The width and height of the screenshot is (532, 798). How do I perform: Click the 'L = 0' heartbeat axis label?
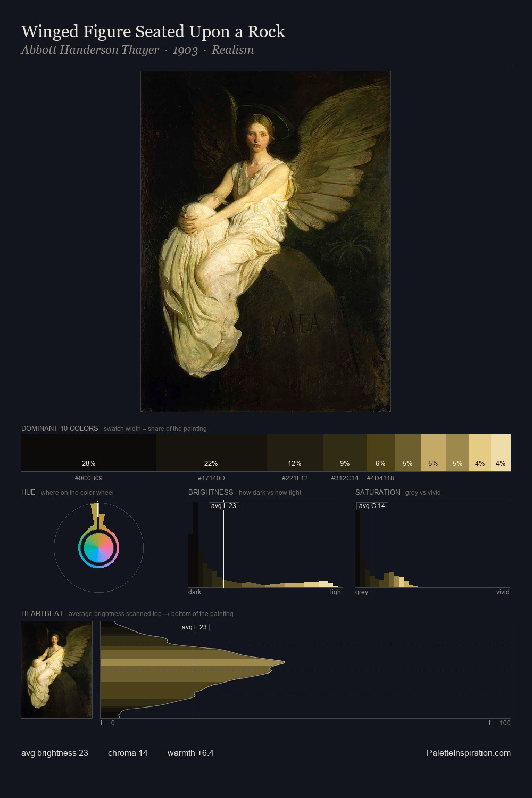click(x=107, y=722)
